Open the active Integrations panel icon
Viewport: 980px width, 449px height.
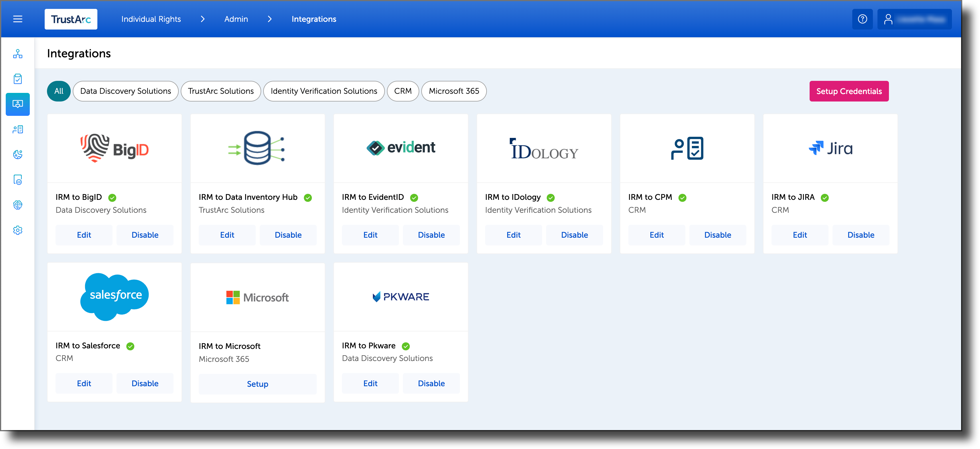pos(17,104)
